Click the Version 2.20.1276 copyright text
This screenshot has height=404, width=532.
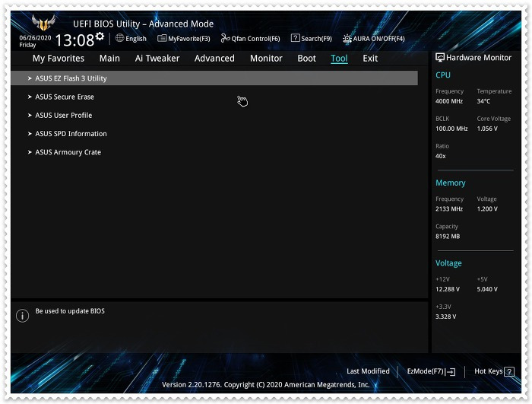tap(266, 385)
